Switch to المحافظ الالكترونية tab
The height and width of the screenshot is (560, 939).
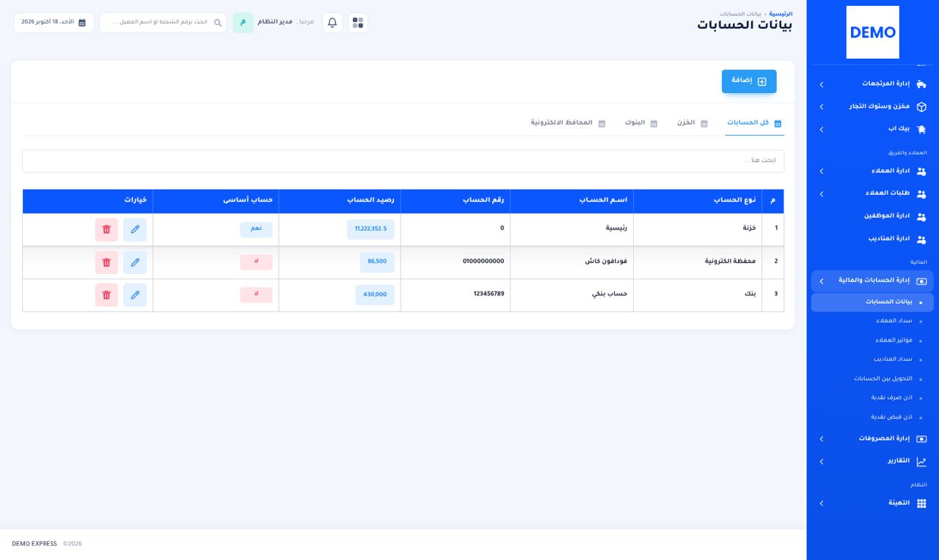tap(569, 123)
